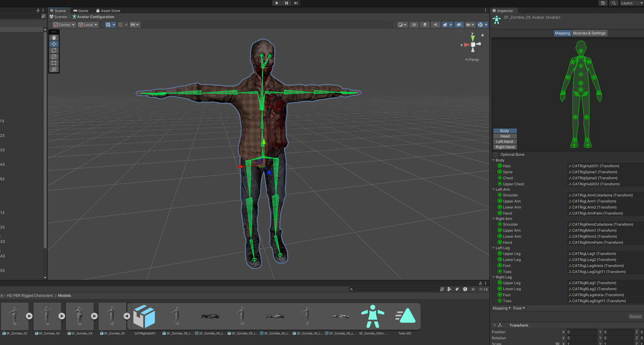The image size is (644, 345).
Task: Open the Center pivot dropdown
Action: [64, 25]
